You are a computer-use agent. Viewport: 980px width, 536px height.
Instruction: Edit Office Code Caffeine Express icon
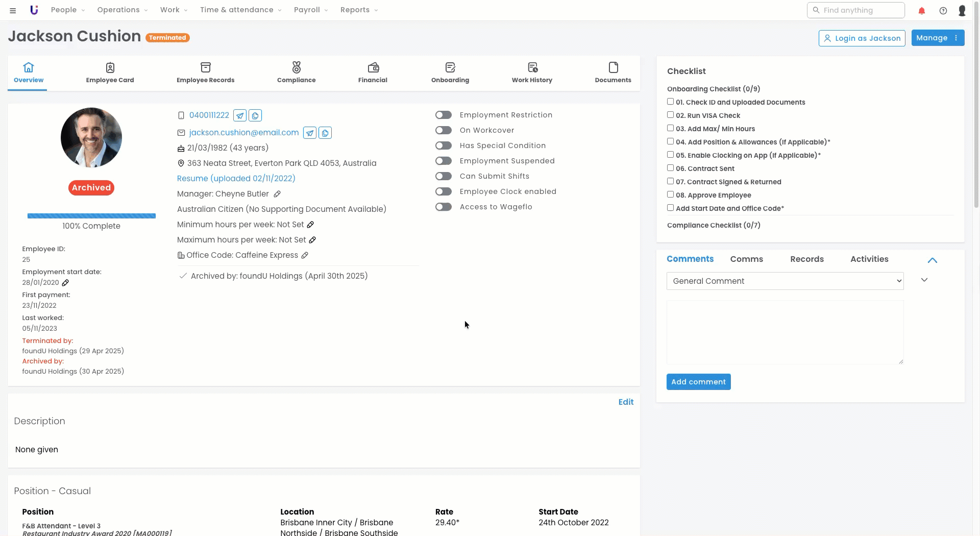(305, 255)
